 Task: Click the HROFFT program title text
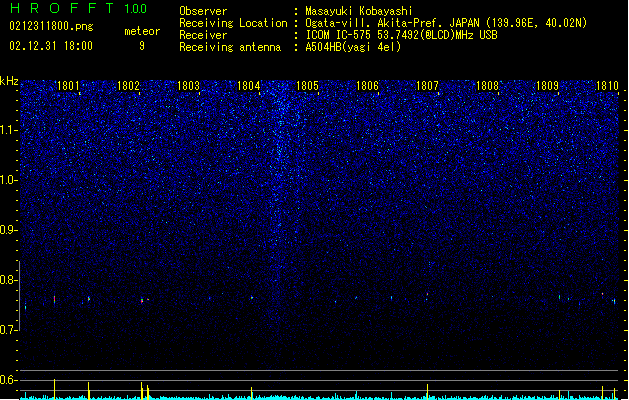pos(62,8)
